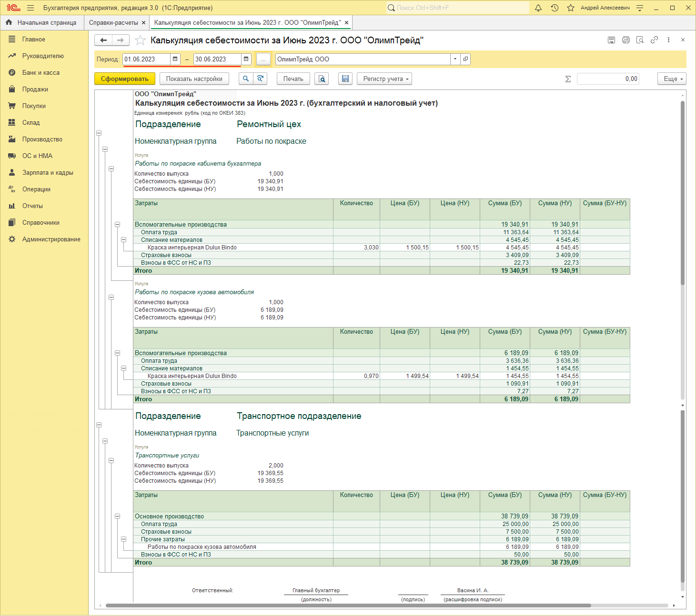Screen dimensions: 696x616
Task: Click period selection ellipsis button
Action: click(x=263, y=59)
